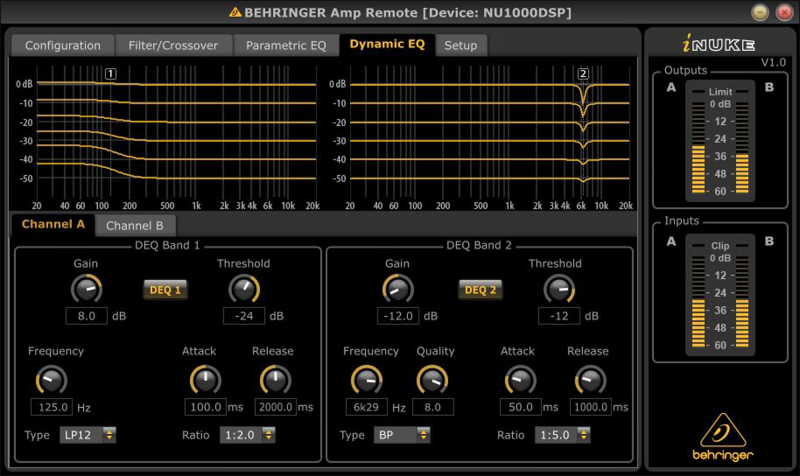This screenshot has width=800, height=476.
Task: Go to the Configuration tab
Action: point(62,45)
